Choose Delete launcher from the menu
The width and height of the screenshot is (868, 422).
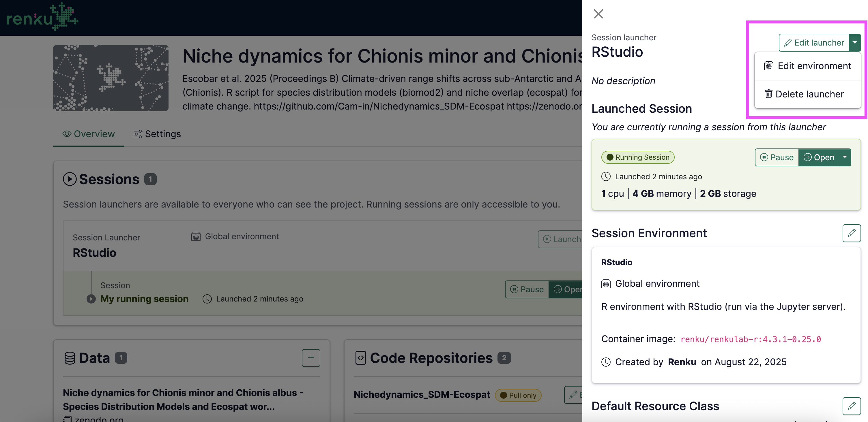click(807, 94)
